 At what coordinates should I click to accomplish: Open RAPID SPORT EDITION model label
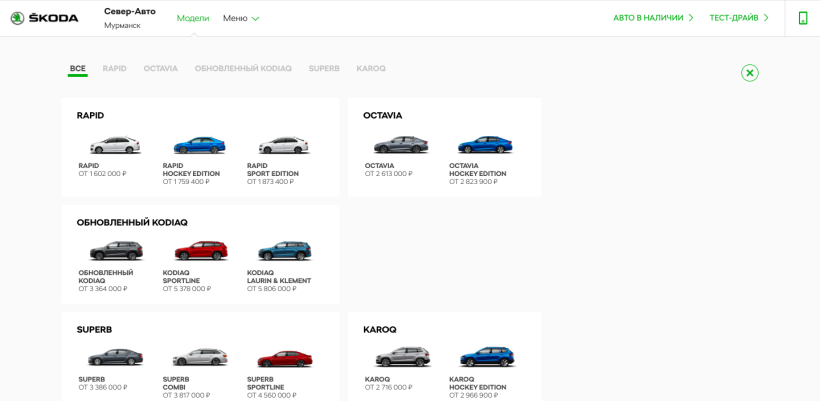(x=273, y=169)
